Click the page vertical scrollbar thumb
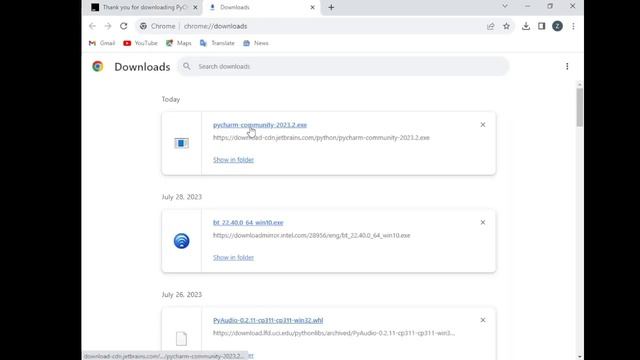 pyautogui.click(x=580, y=107)
